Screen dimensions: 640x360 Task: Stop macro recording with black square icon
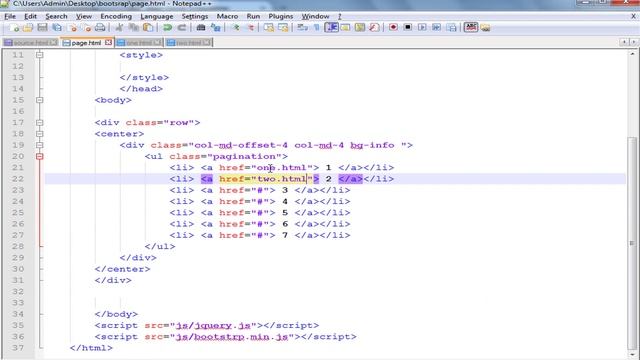[x=407, y=27]
